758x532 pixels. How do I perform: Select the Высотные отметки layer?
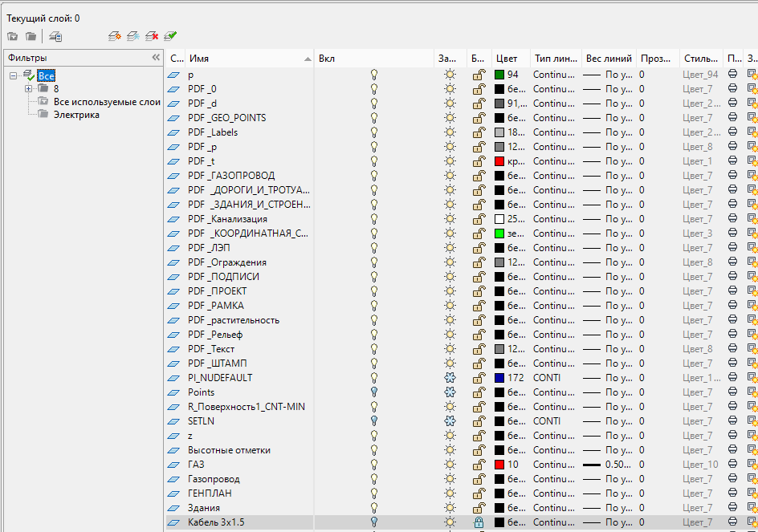point(229,450)
